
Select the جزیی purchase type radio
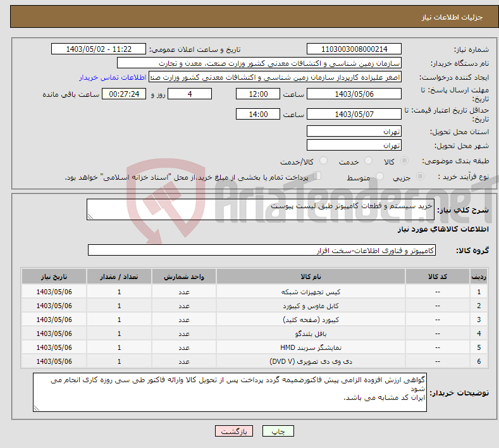(420, 176)
